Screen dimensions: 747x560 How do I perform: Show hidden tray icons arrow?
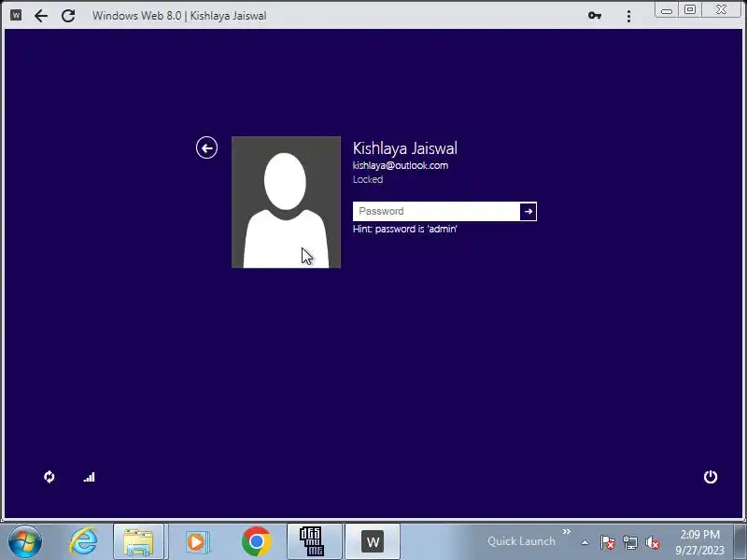click(585, 542)
